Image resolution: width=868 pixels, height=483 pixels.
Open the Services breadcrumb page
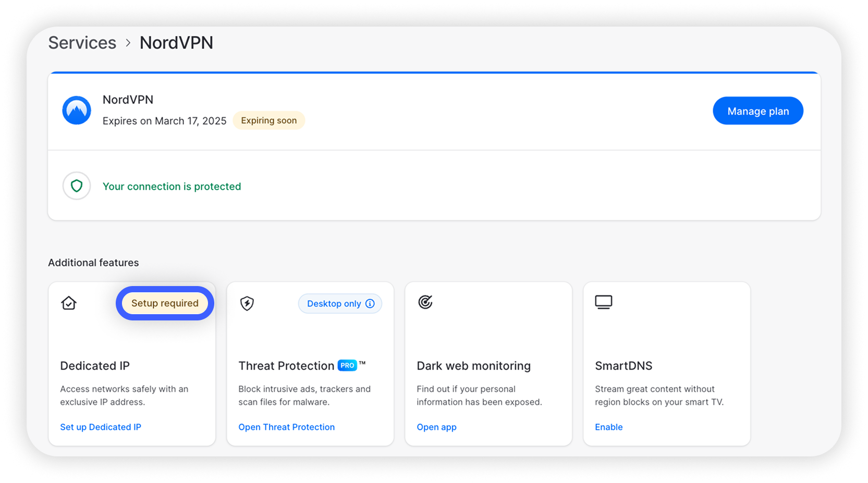pyautogui.click(x=82, y=43)
